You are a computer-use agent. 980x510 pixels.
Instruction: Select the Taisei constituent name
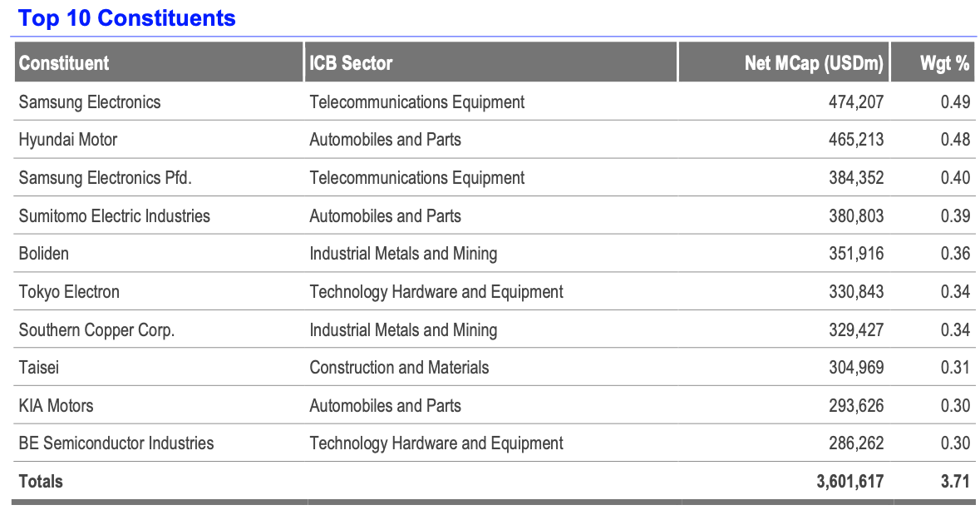point(39,368)
